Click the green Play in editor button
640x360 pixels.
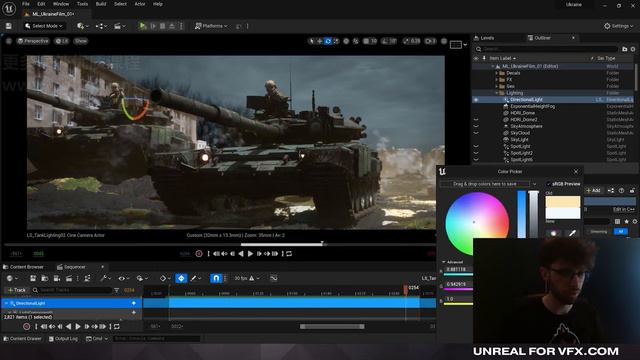142,26
